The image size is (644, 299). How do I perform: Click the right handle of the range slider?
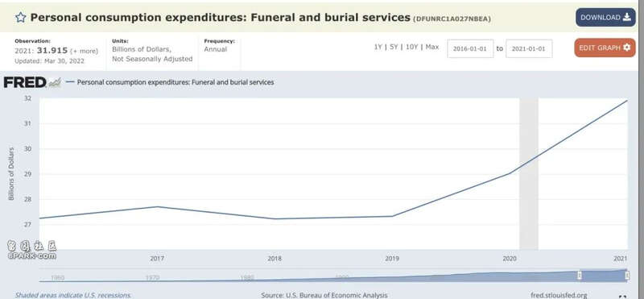(627, 275)
